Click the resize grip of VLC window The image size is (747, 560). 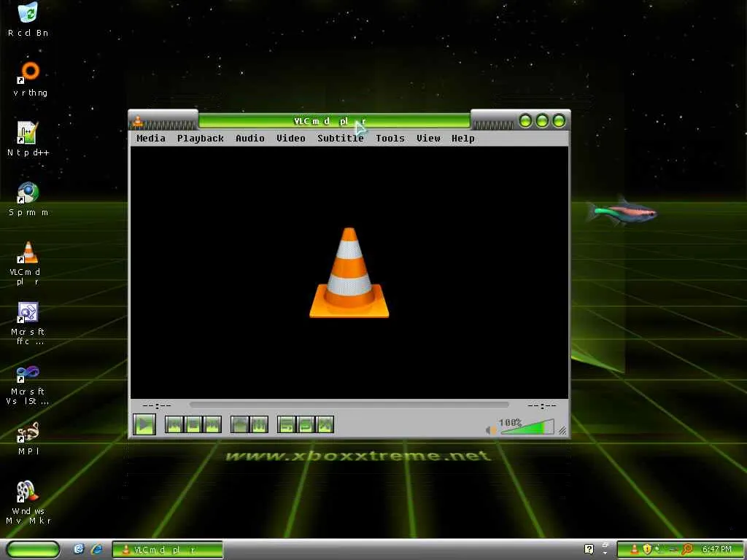point(562,430)
